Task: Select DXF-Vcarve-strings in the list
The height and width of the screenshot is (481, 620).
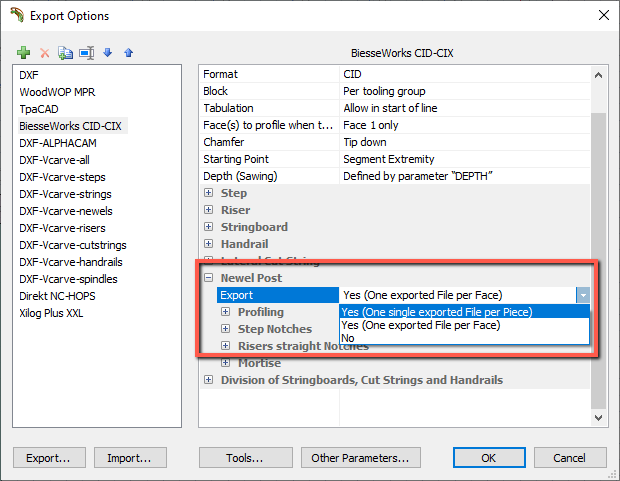Action: click(65, 194)
